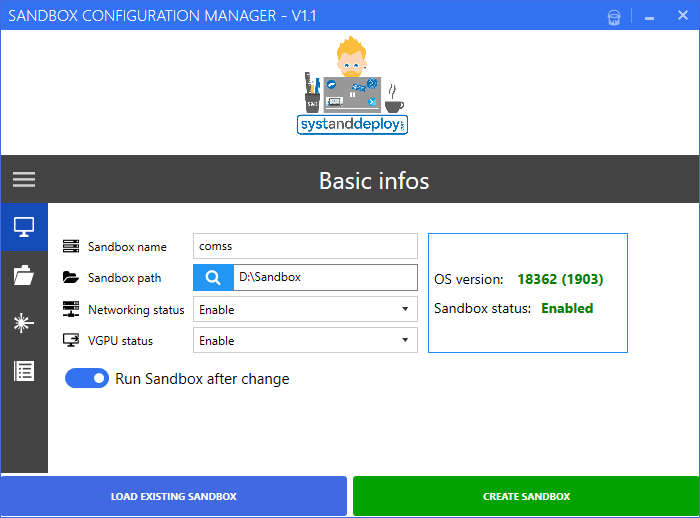
Task: Open the overview list sidebar tab
Action: pos(24,371)
